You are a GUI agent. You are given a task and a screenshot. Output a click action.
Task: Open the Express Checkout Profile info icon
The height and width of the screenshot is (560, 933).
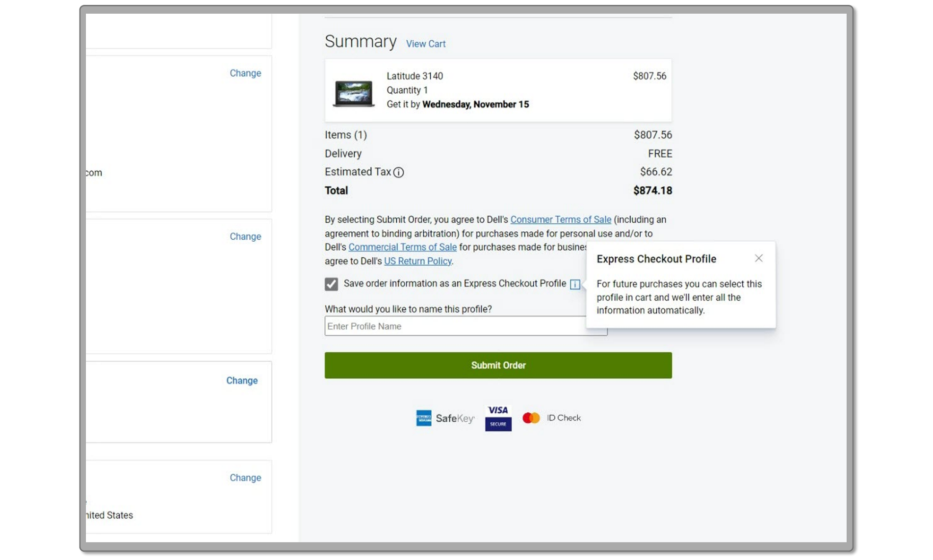click(575, 284)
